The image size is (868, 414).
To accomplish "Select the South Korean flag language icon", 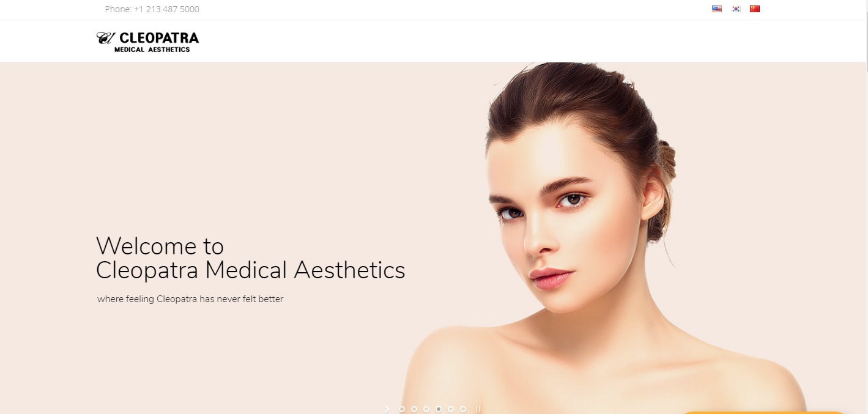I will point(736,9).
